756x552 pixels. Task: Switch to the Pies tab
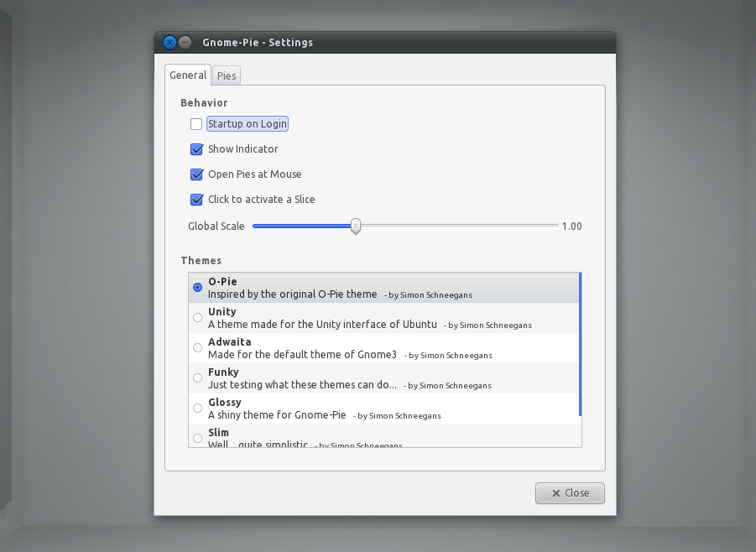[226, 76]
